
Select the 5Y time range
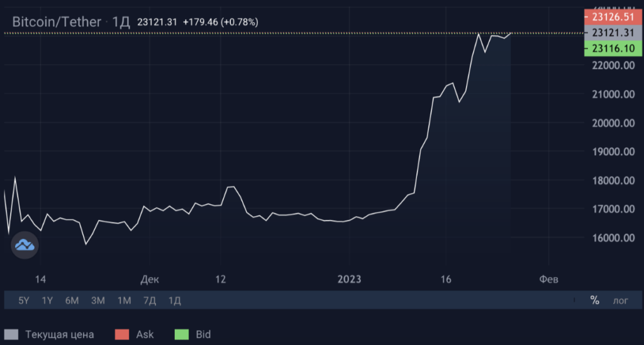tap(24, 300)
